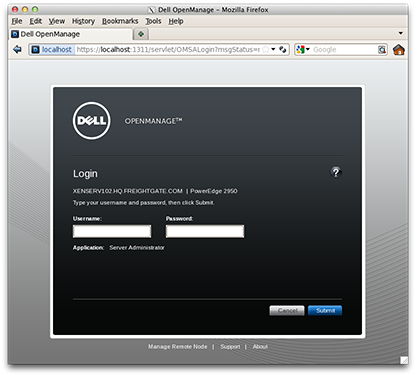
Task: Click the URL address field
Action: (168, 50)
